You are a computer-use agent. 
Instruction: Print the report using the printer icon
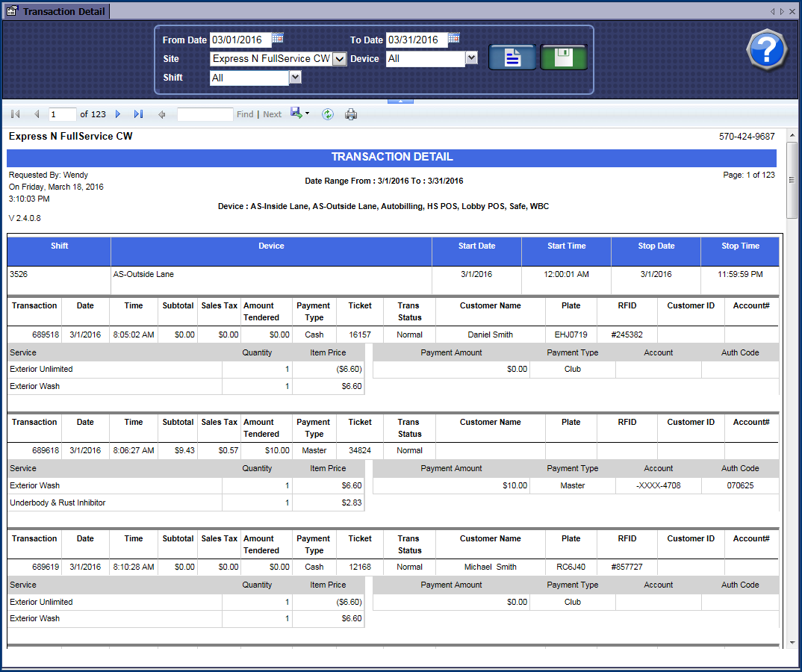point(351,114)
